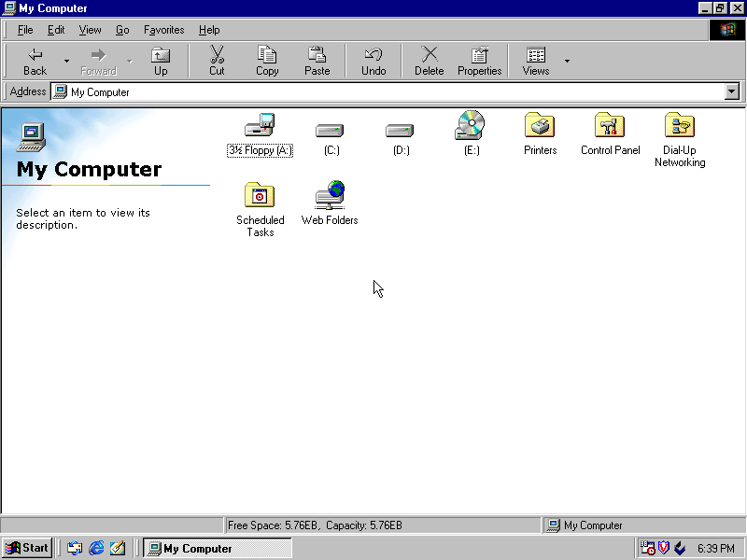Open the View menu
747x560 pixels.
[x=90, y=30]
